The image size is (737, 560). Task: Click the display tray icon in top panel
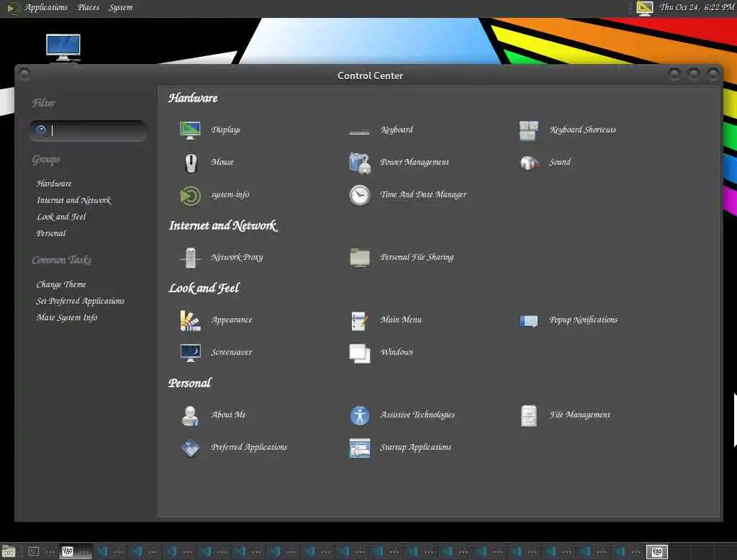click(x=645, y=8)
